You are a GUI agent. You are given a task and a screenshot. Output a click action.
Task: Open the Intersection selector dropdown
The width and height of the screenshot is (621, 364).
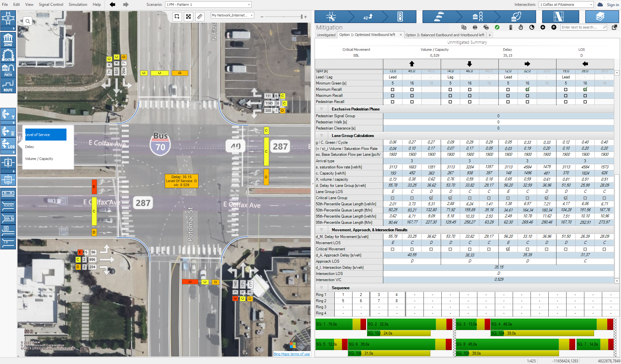click(x=566, y=5)
